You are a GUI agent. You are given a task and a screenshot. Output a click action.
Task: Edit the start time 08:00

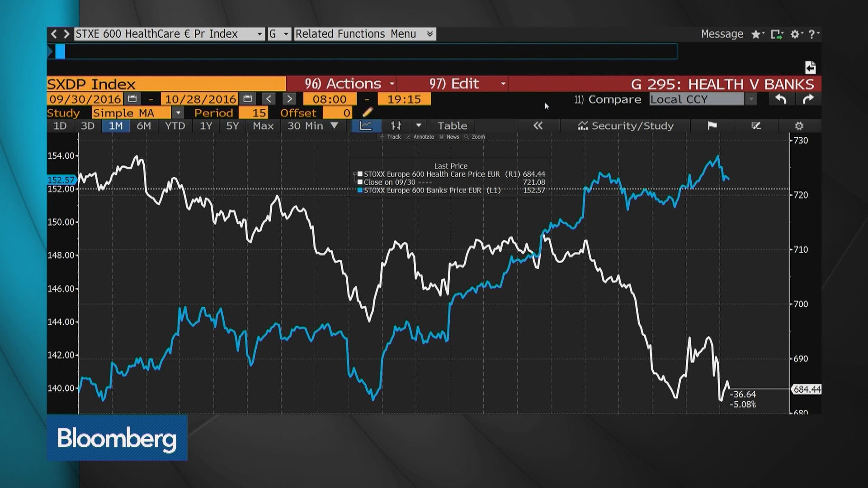coord(330,99)
